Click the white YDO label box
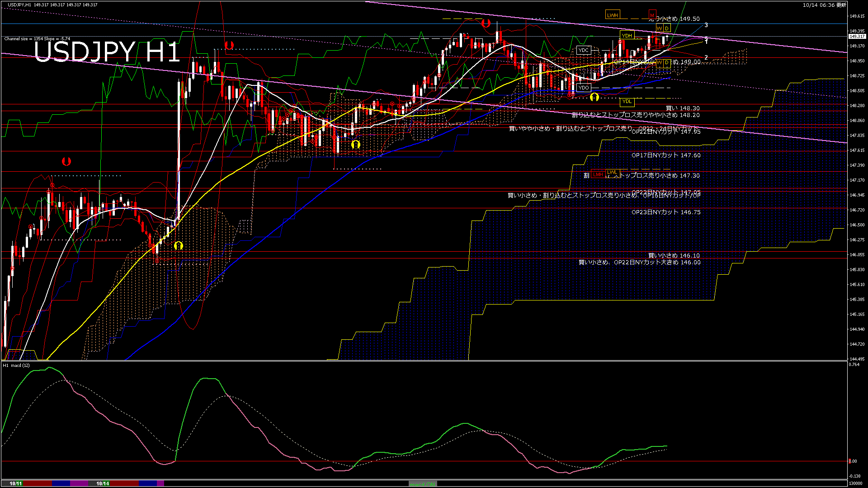The image size is (868, 488). tap(584, 88)
